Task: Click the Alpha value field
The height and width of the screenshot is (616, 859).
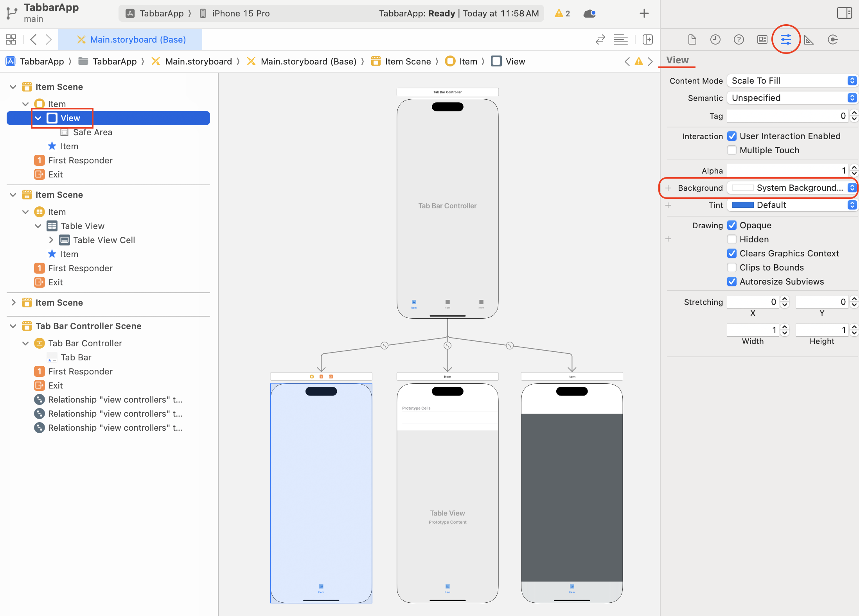Action: [x=787, y=171]
